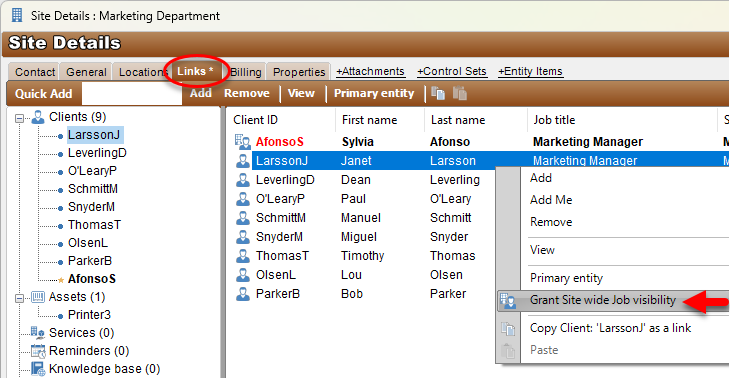Click the user icon beside SnyderM row
730x378 pixels.
(242, 237)
